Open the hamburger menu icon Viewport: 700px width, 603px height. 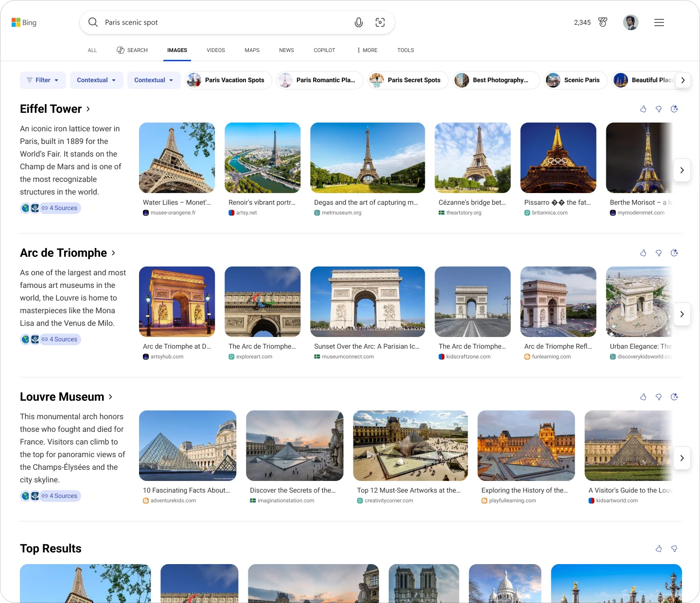(659, 22)
